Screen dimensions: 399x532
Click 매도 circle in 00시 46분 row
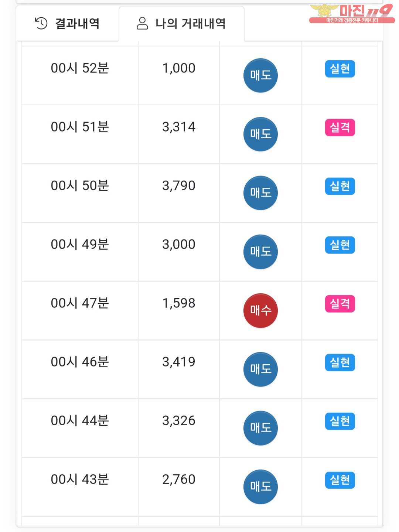click(260, 369)
